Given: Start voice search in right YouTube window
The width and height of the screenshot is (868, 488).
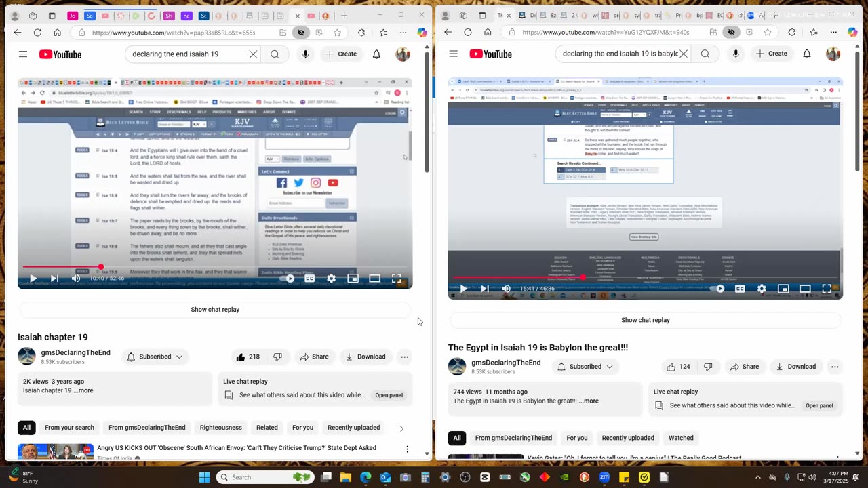Looking at the screenshot, I should tap(736, 54).
